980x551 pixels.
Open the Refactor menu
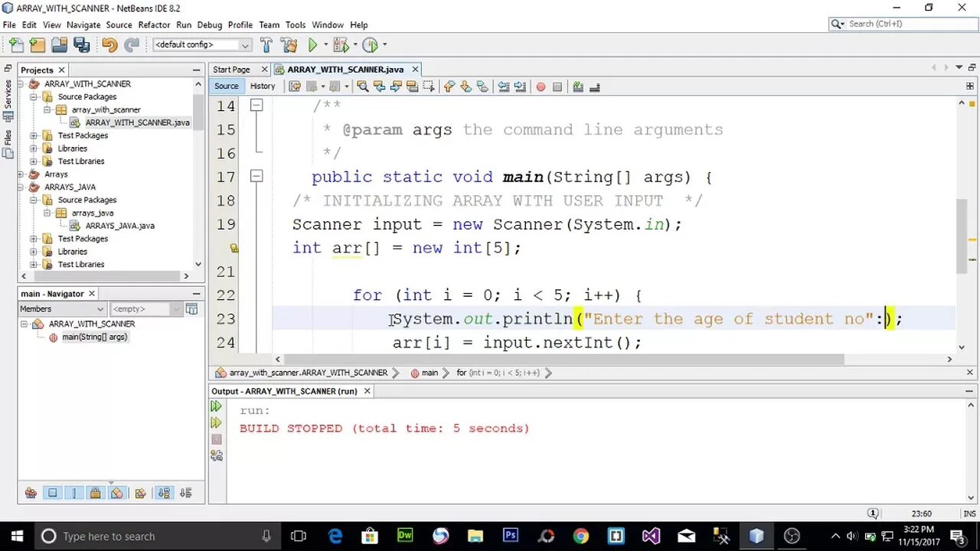coord(154,24)
